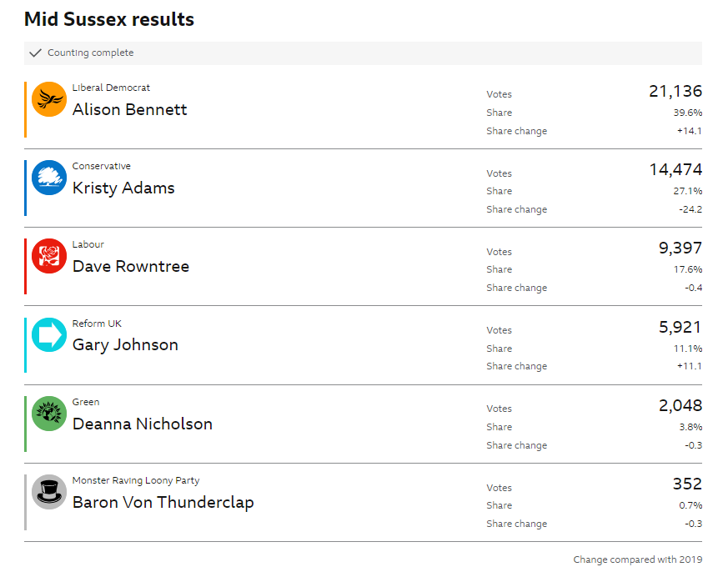Click on Gary Johnson's name

click(125, 345)
